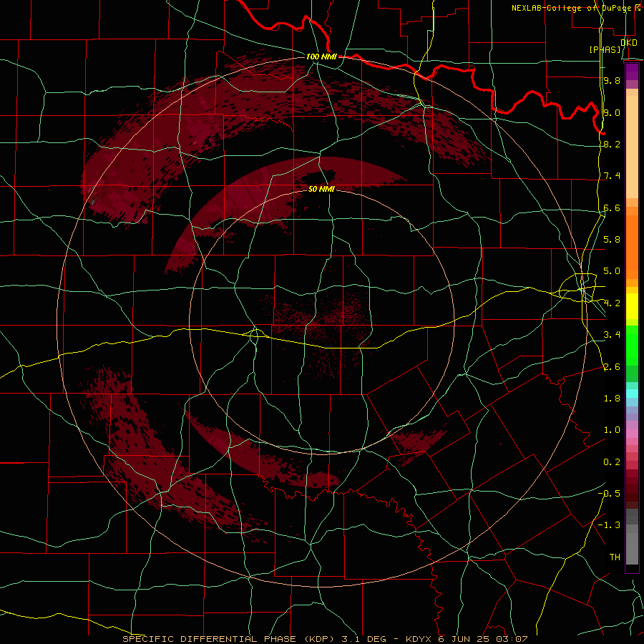Click the 100 NMI range ring label
This screenshot has height=644, width=644.
pos(321,57)
